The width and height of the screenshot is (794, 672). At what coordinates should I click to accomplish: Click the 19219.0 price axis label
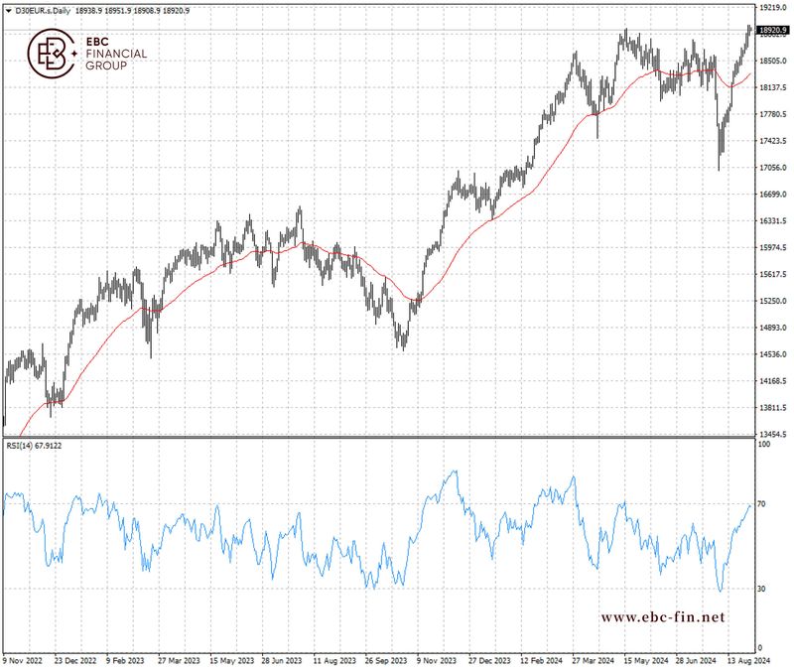[771, 7]
